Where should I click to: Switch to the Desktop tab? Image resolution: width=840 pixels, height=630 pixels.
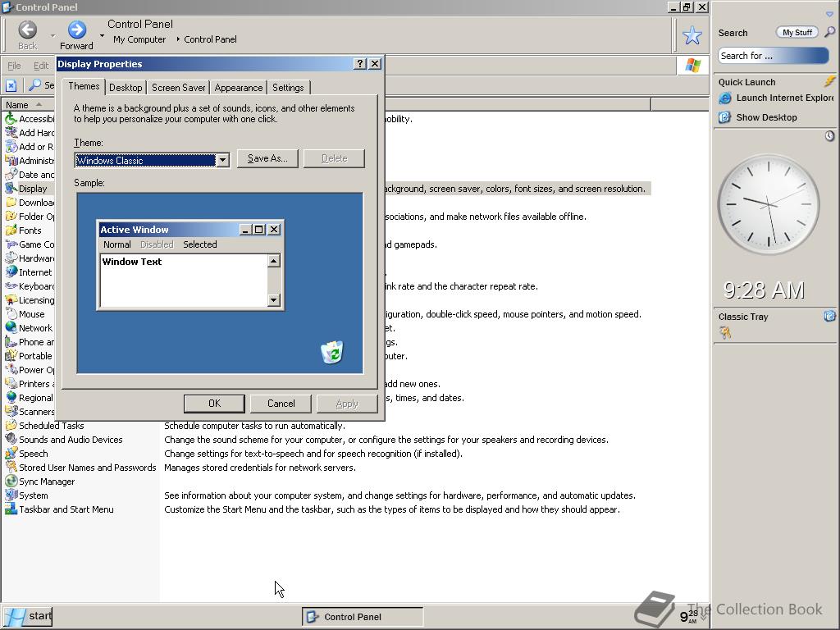pyautogui.click(x=126, y=87)
